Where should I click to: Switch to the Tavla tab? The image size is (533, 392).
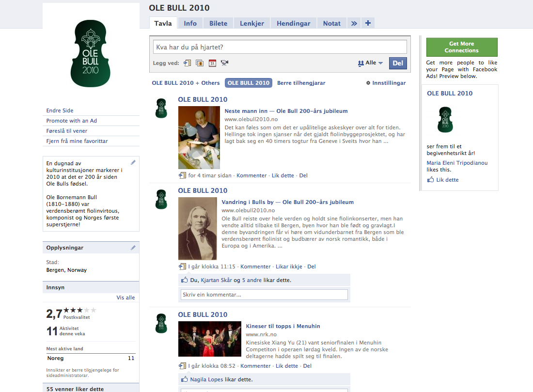pos(163,23)
